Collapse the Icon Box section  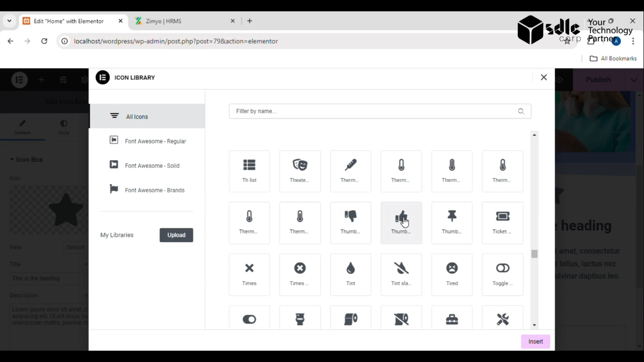click(26, 159)
